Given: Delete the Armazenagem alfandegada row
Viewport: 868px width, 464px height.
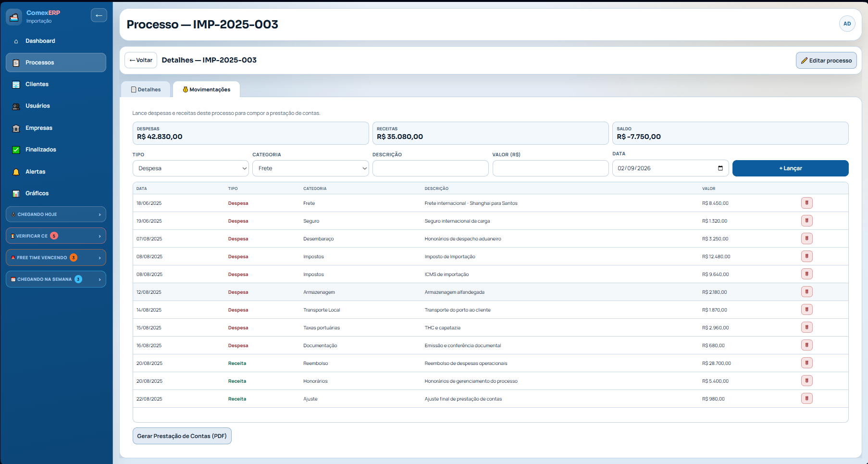Looking at the screenshot, I should (x=806, y=292).
